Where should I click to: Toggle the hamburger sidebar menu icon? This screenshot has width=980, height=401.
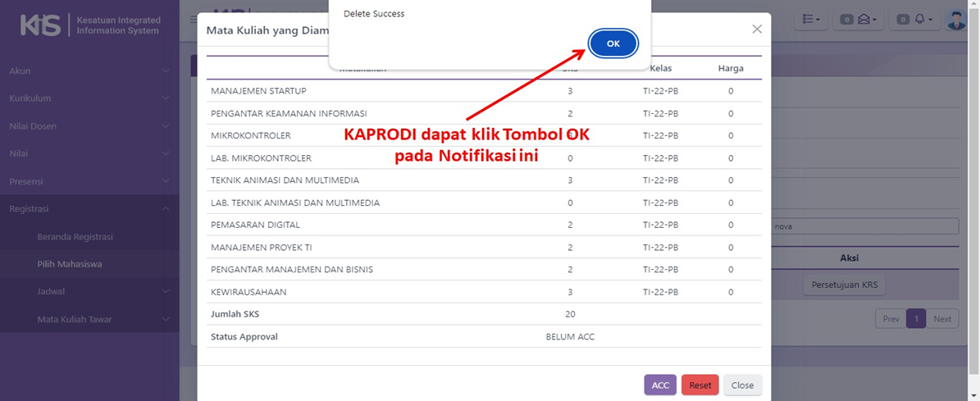pos(194,19)
